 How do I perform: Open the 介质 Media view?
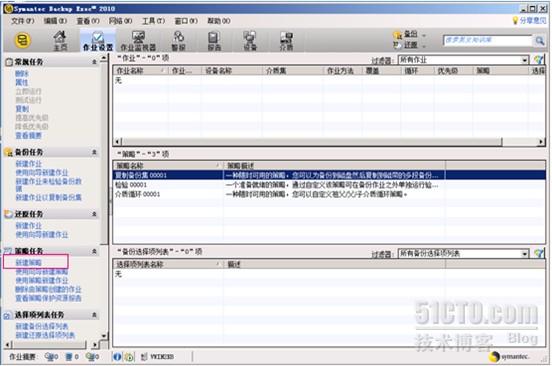coord(286,40)
